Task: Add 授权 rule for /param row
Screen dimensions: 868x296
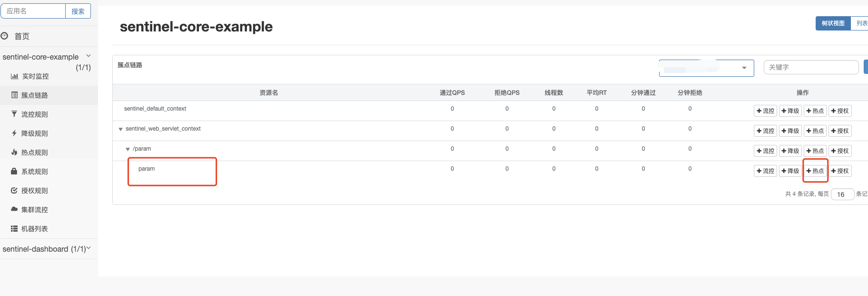Action: click(x=840, y=151)
